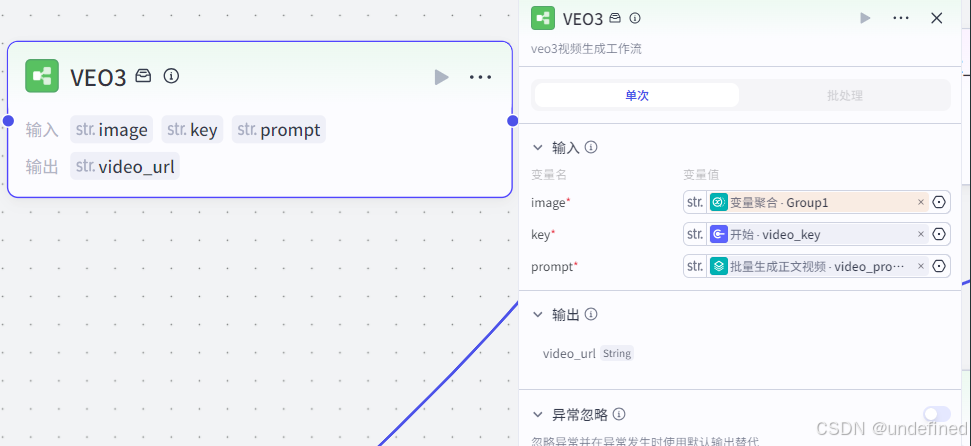The image size is (971, 446).
Task: Open the str. type dropdown for image
Action: [x=695, y=202]
